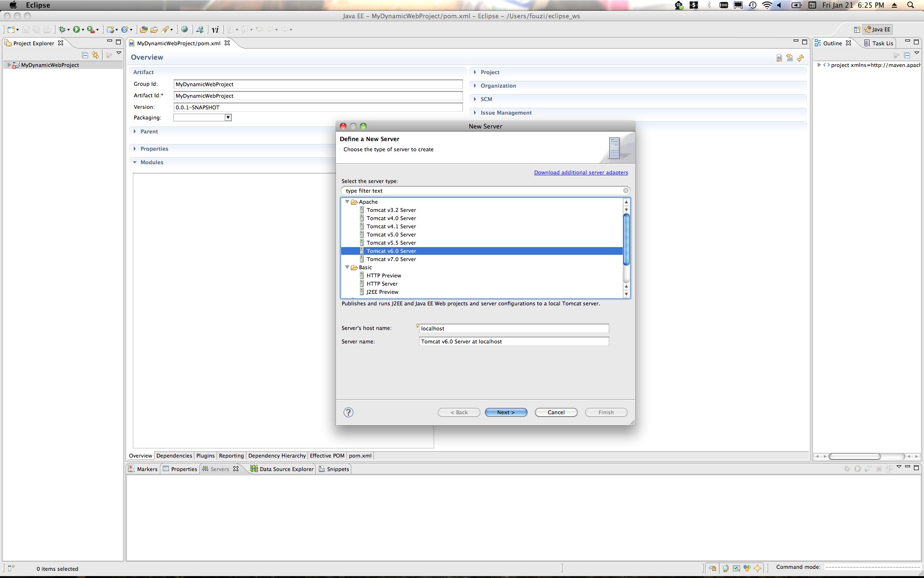Toggle Link with Editor in Project Explorer
Image resolution: width=924 pixels, height=578 pixels.
point(95,55)
